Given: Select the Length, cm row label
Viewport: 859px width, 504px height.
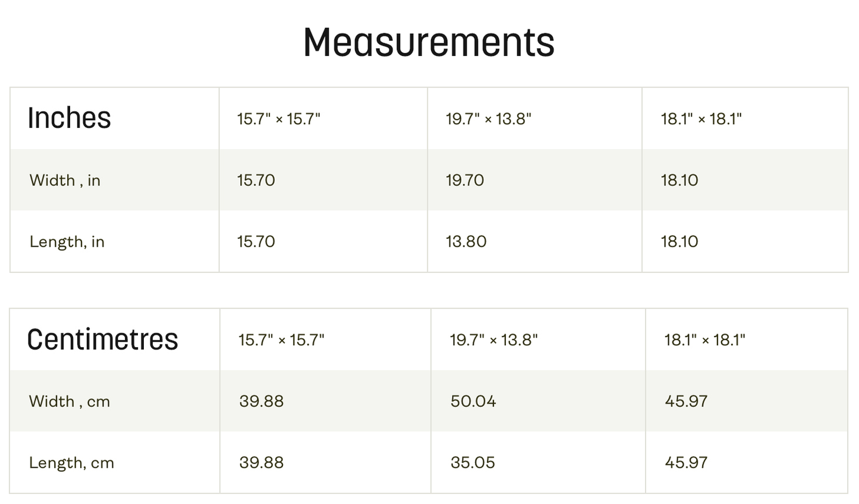Looking at the screenshot, I should [71, 462].
